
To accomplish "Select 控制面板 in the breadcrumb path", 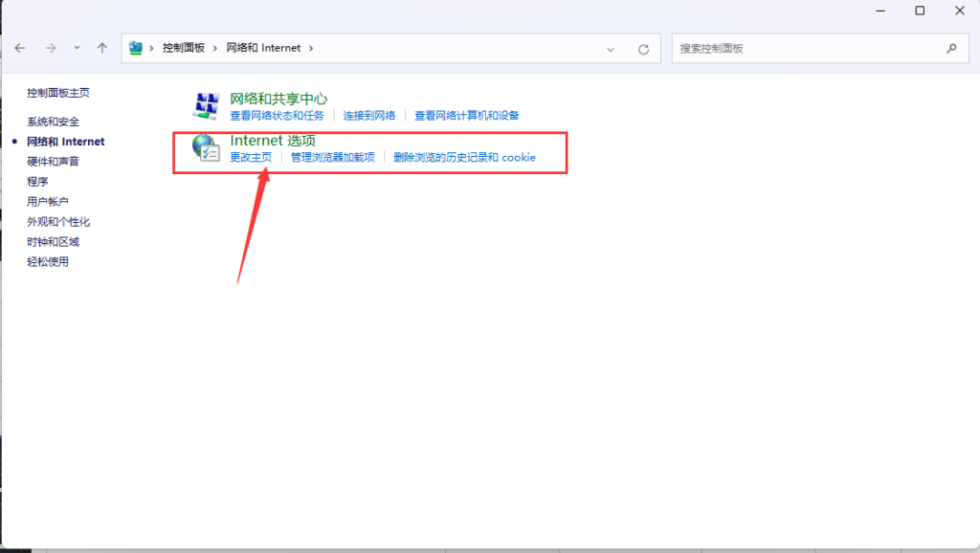I will click(x=182, y=48).
